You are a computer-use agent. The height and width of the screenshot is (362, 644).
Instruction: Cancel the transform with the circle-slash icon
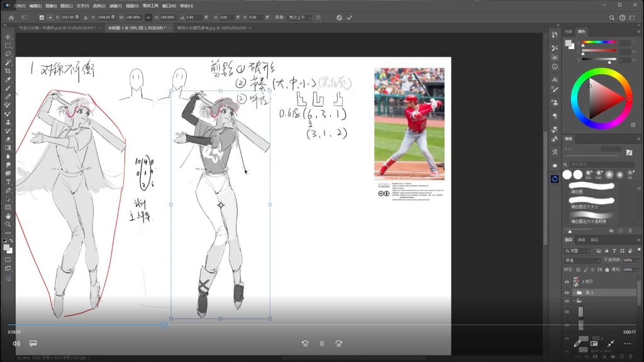coord(339,18)
